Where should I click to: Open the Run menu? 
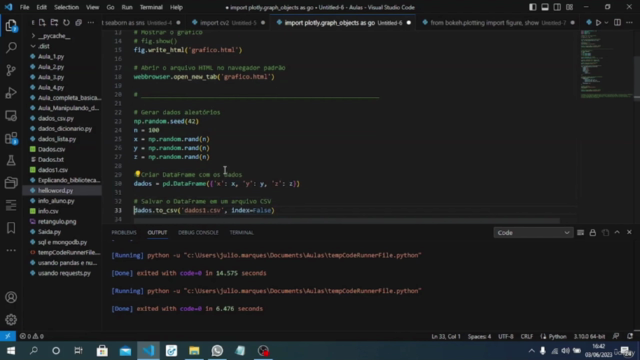pos(127,7)
